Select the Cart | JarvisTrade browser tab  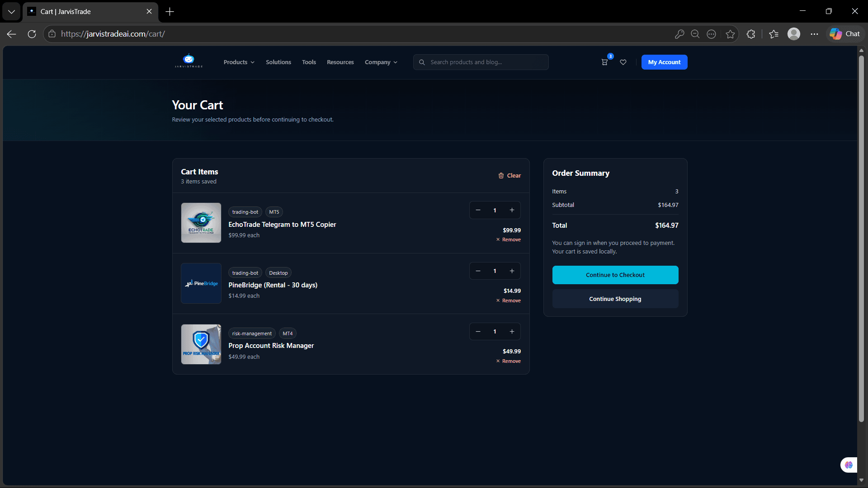90,11
